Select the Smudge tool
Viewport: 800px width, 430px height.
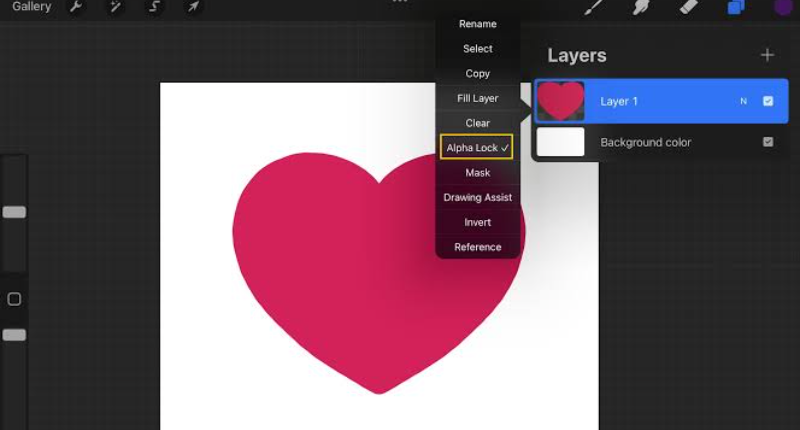(640, 7)
